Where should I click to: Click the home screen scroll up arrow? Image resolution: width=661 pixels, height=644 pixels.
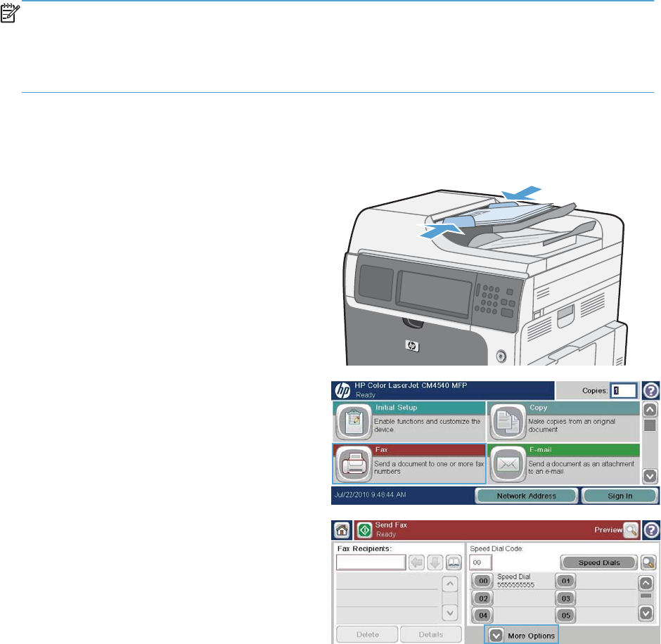650,409
